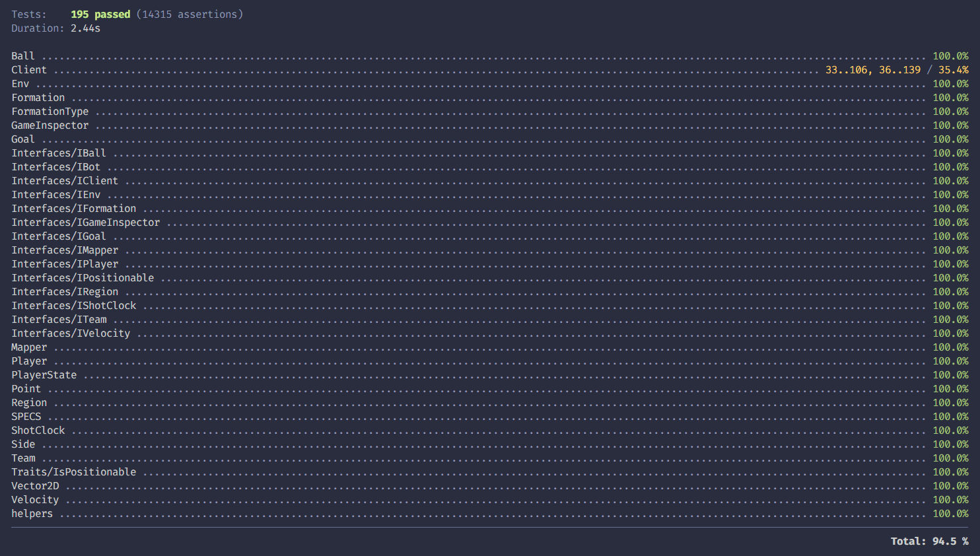This screenshot has width=980, height=556.
Task: Select the 'Env' row name
Action: point(20,84)
